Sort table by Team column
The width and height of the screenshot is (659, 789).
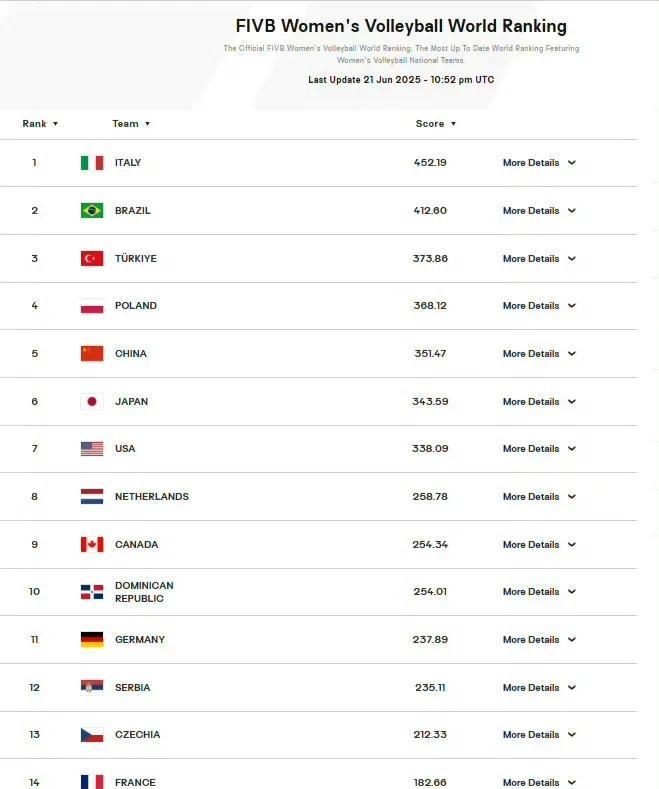click(x=131, y=124)
